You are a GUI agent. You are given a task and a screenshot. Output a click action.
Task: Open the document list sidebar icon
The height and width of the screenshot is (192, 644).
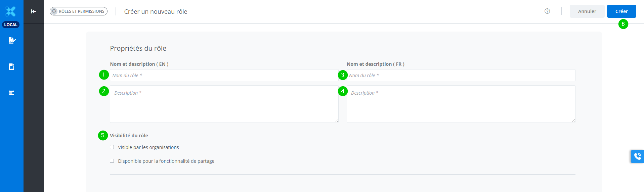12,67
